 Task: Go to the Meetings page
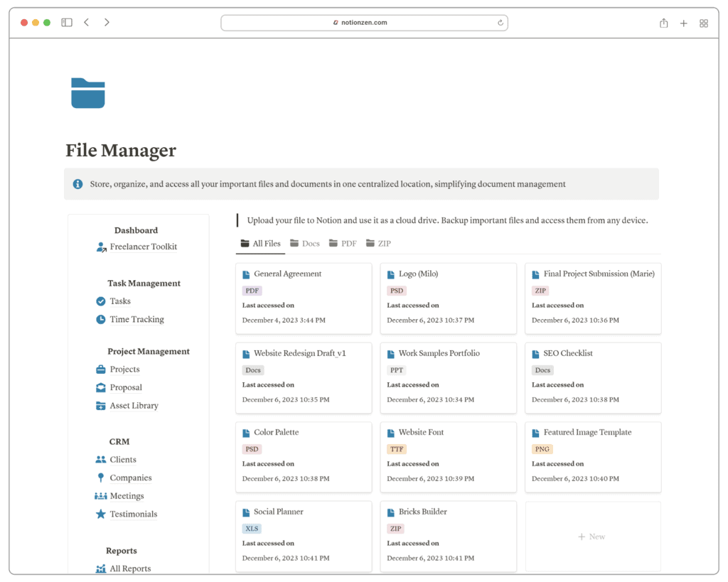pyautogui.click(x=127, y=496)
